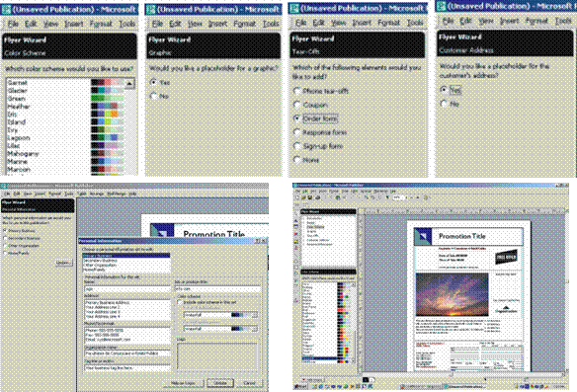Open the Windows Start button
Screen dimensions: 577x392
click(301, 386)
